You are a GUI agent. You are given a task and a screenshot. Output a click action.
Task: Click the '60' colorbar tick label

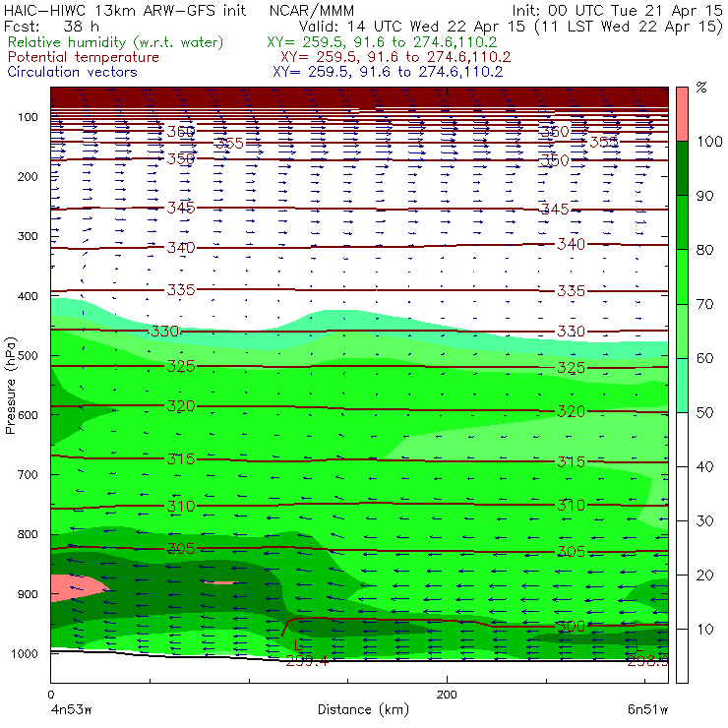pyautogui.click(x=704, y=358)
